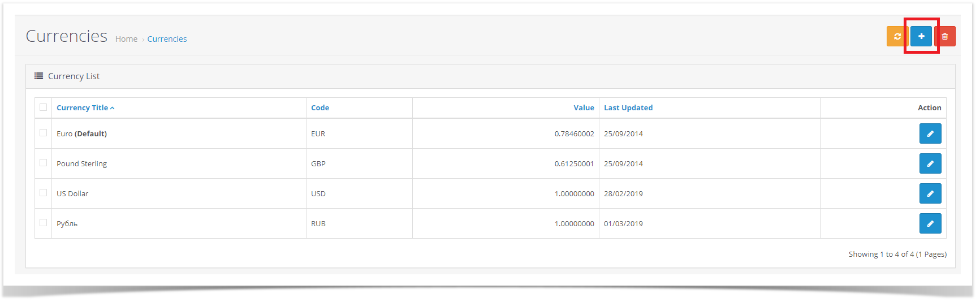This screenshot has width=980, height=302.
Task: Click the blue add new currency button
Action: click(x=921, y=36)
